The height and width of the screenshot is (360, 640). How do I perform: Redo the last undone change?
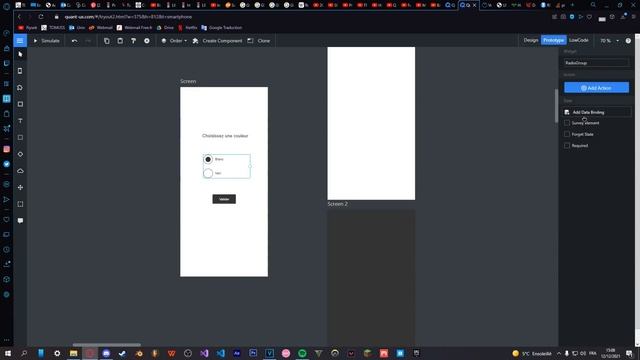[x=88, y=41]
